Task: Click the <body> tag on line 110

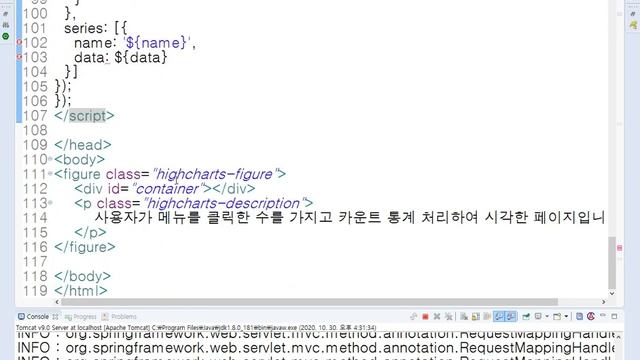Action: 80,160
